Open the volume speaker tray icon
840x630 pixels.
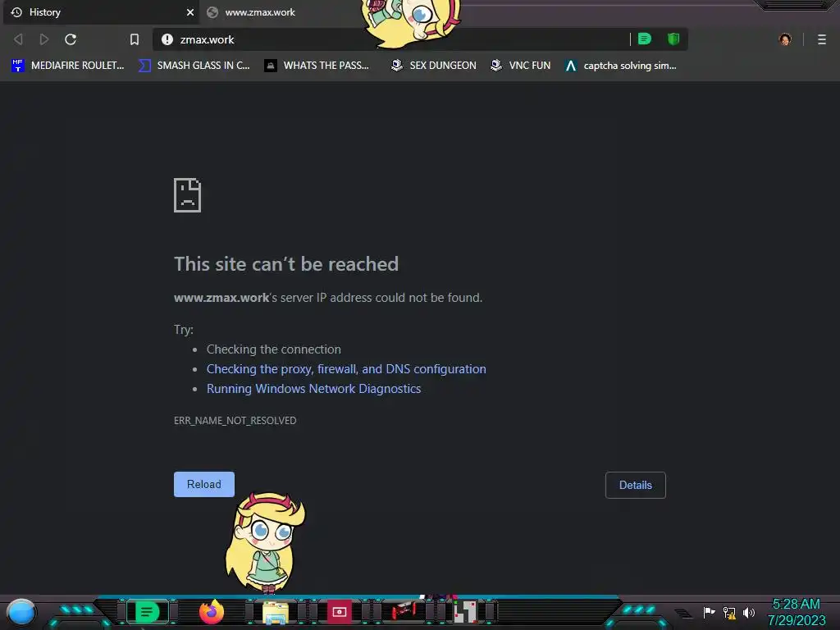tap(749, 612)
